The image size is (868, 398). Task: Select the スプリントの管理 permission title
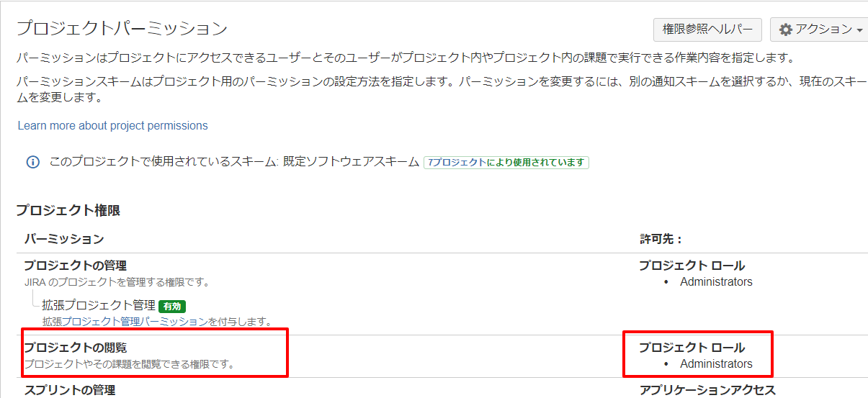point(69,390)
